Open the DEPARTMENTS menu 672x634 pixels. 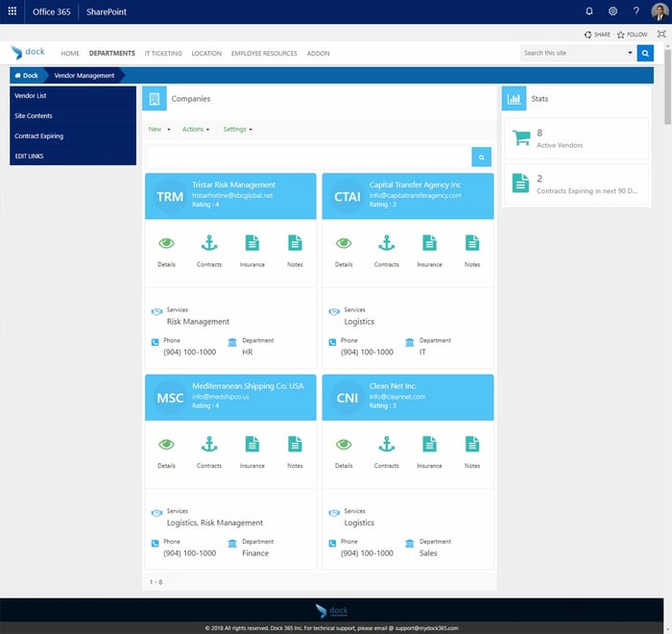112,53
